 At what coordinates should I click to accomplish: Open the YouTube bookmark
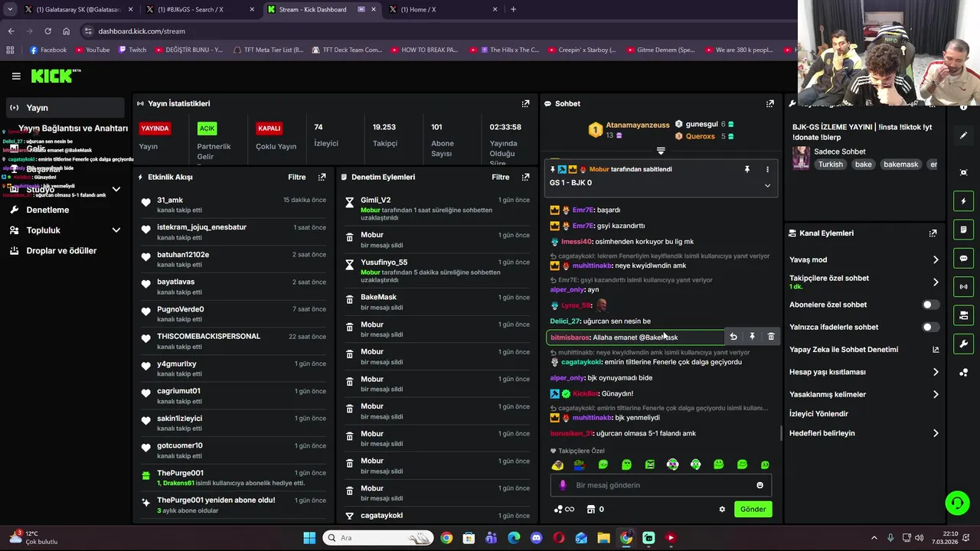click(x=92, y=50)
